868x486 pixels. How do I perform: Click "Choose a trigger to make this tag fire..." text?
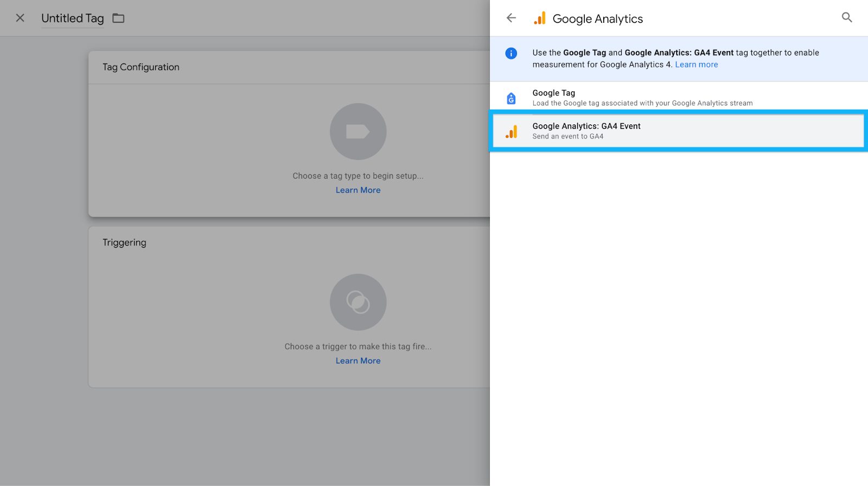click(358, 346)
